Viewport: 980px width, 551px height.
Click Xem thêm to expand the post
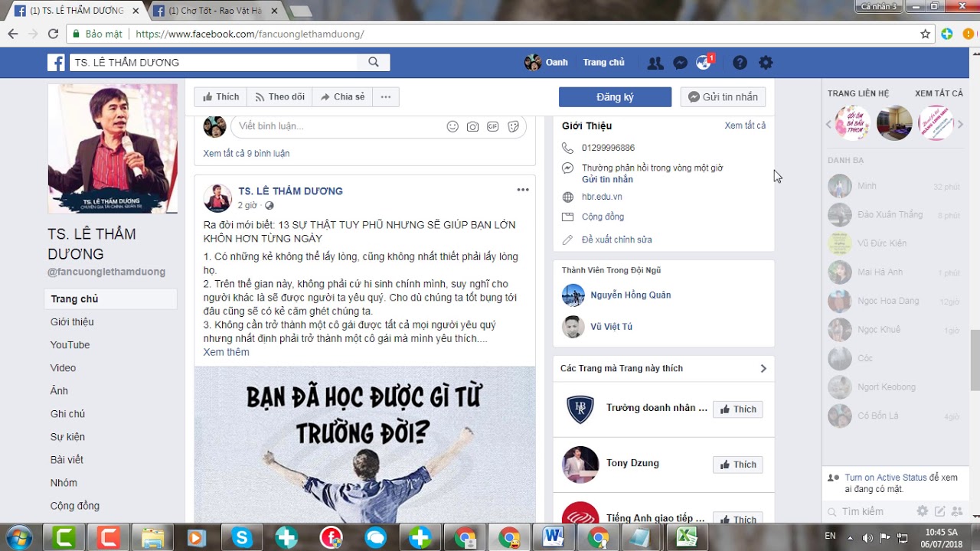[226, 352]
